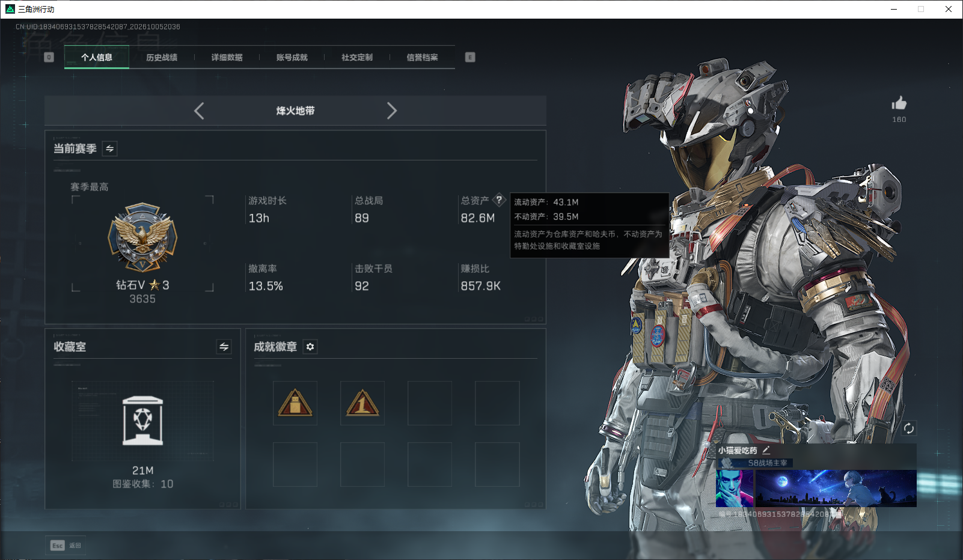Open the 社交定制 tab
This screenshot has width=963, height=560.
point(357,57)
